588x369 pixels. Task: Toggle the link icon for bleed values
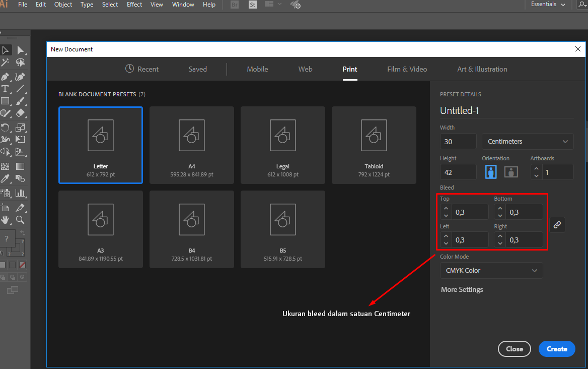coord(557,225)
